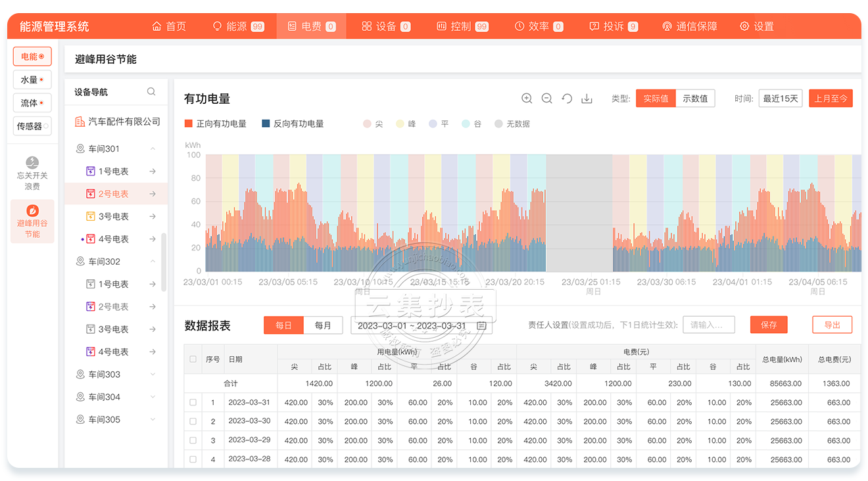The height and width of the screenshot is (481, 868).
Task: Reset chart view with the refresh icon
Action: [x=567, y=99]
